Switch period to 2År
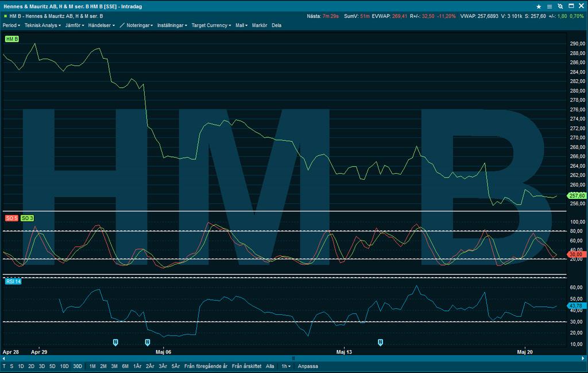This screenshot has height=373, width=588. click(150, 366)
